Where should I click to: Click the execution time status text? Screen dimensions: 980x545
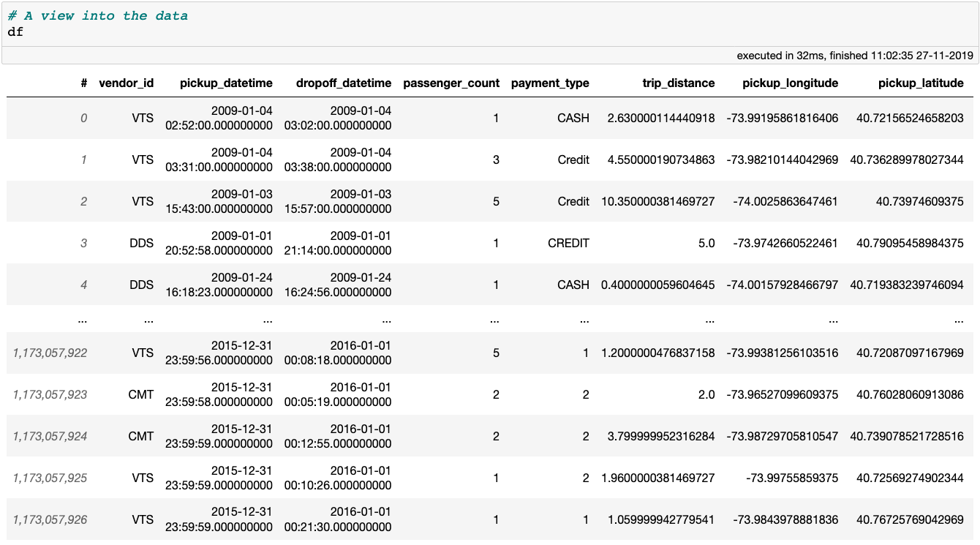855,55
